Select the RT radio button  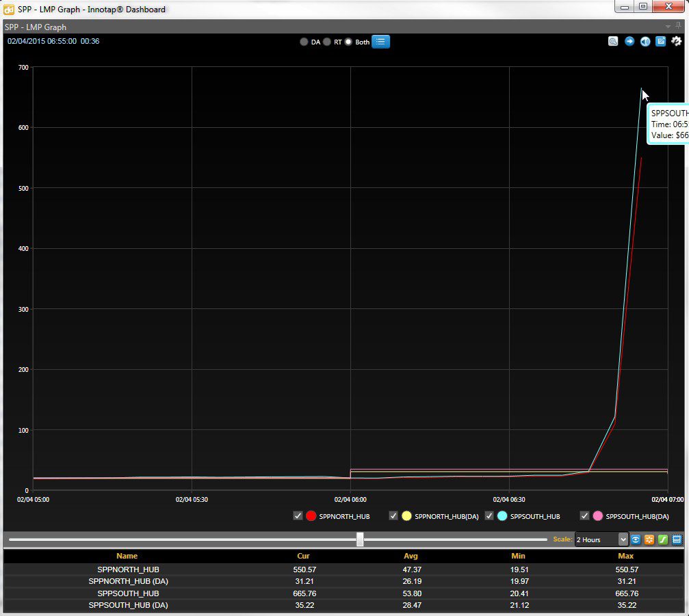(x=326, y=42)
